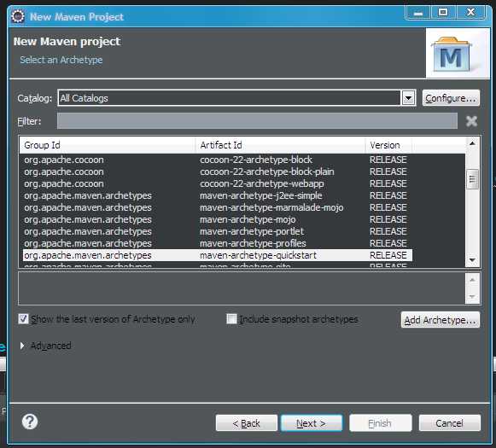The image size is (496, 448).
Task: Click archetype list scroll up arrow
Action: coord(472,143)
